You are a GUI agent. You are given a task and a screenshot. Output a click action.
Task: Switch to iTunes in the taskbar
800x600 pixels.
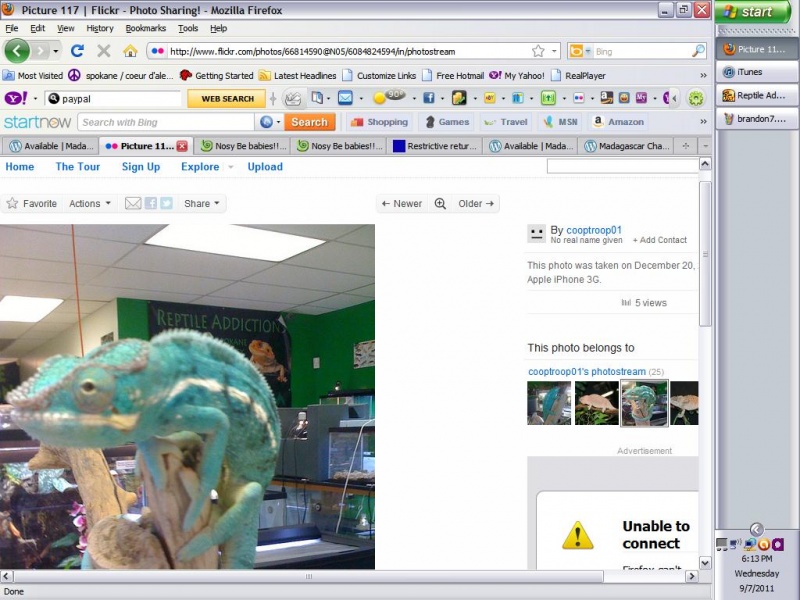click(x=757, y=72)
